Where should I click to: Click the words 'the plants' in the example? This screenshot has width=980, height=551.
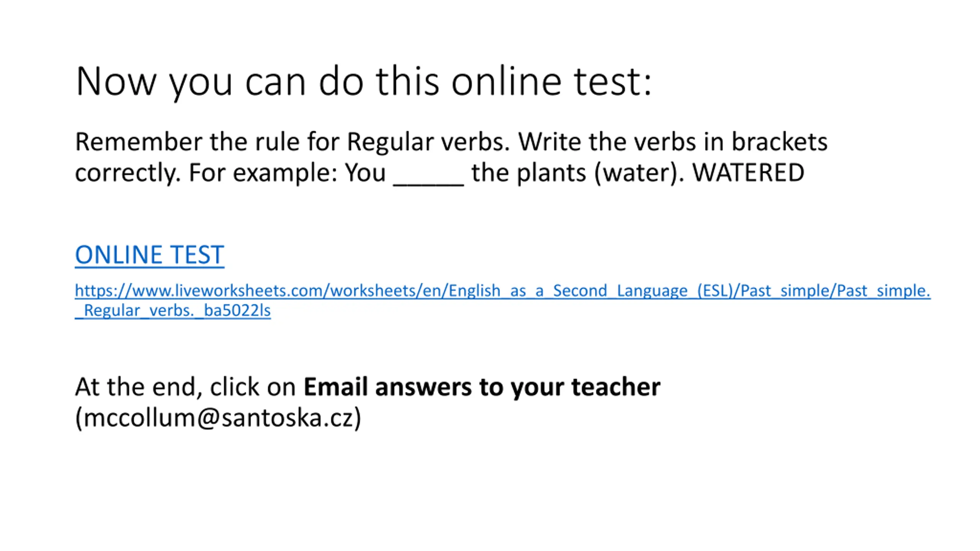tap(529, 173)
